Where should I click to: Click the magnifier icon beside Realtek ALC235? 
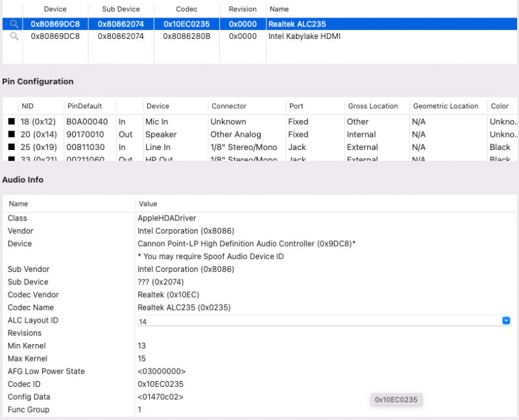(14, 24)
